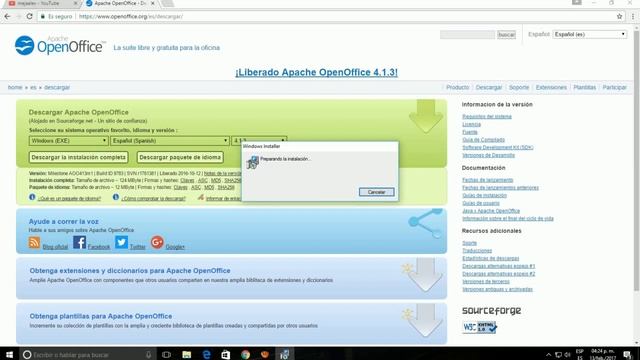The width and height of the screenshot is (640, 360).
Task: Click the buscar search button
Action: pos(506,35)
